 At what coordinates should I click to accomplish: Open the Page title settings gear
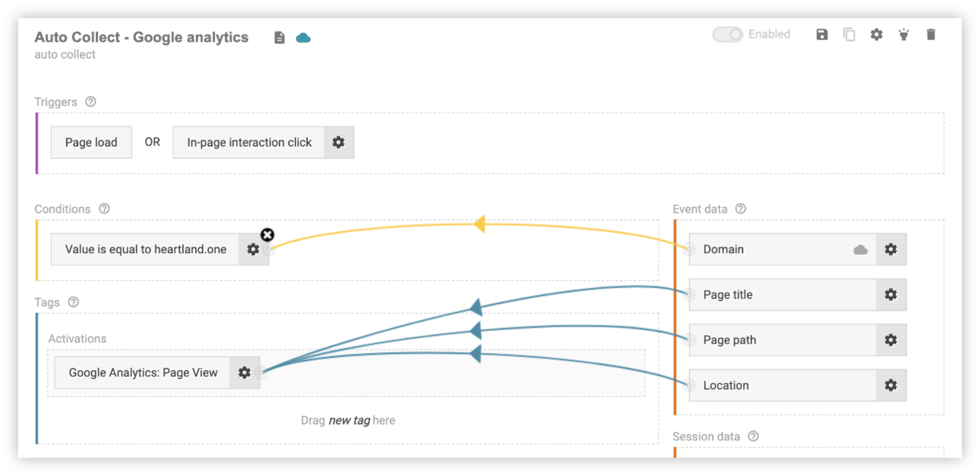[891, 295]
